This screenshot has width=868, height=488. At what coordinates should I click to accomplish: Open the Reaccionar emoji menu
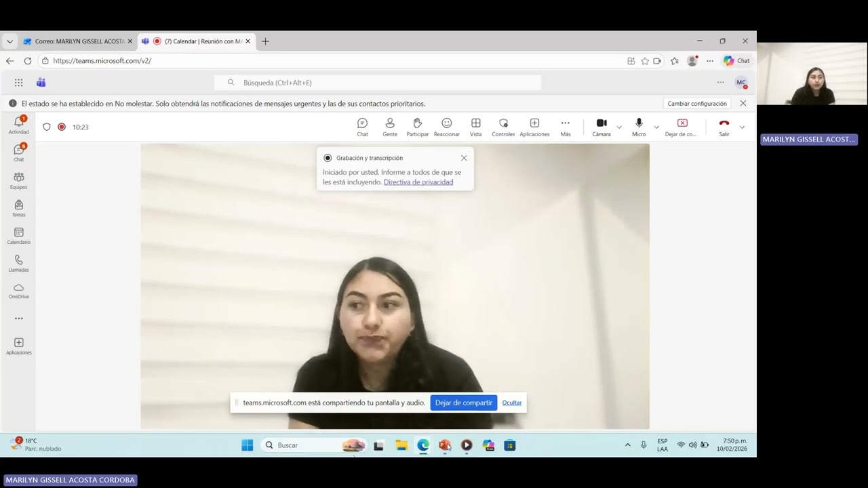pos(446,127)
